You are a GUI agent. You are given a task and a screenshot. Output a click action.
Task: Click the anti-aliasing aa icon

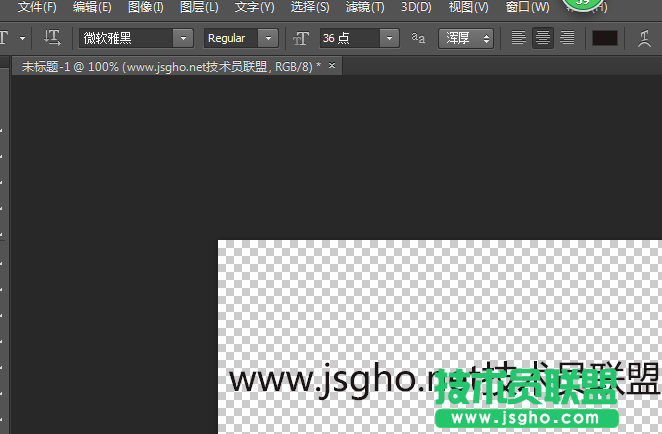point(418,38)
